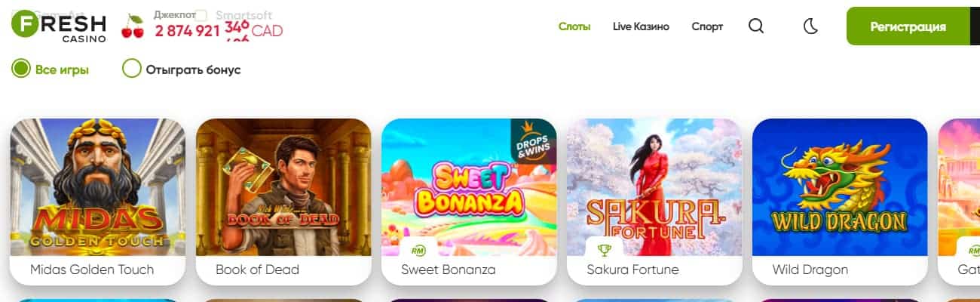Select the Отыграть бонус radio option
The width and height of the screenshot is (980, 302).
tap(182, 69)
